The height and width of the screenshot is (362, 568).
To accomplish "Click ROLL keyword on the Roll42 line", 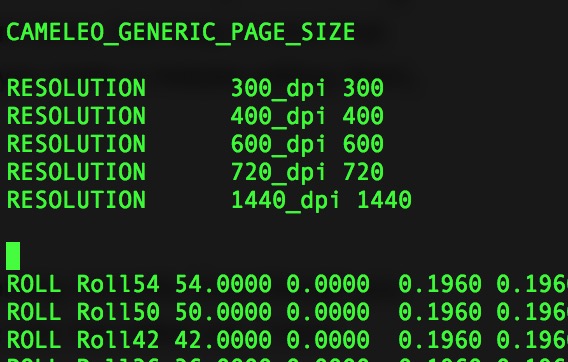I will coord(34,340).
